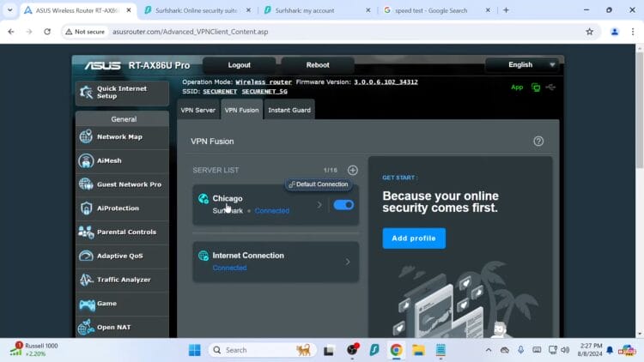This screenshot has width=644, height=362.
Task: Show hidden system tray icons
Action: pyautogui.click(x=489, y=350)
